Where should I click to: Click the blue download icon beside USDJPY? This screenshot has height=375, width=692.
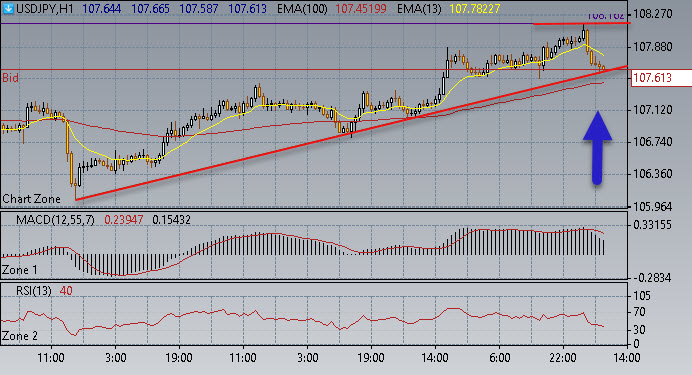coord(8,8)
